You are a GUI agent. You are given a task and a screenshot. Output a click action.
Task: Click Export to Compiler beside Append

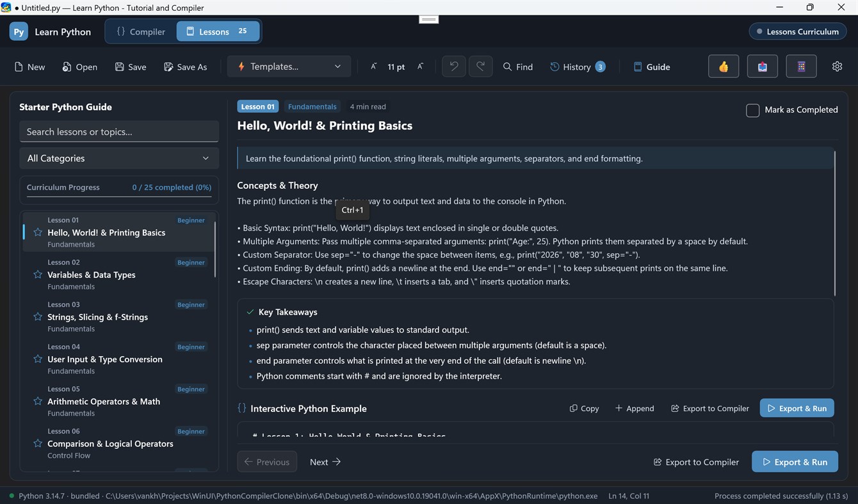[x=710, y=409]
